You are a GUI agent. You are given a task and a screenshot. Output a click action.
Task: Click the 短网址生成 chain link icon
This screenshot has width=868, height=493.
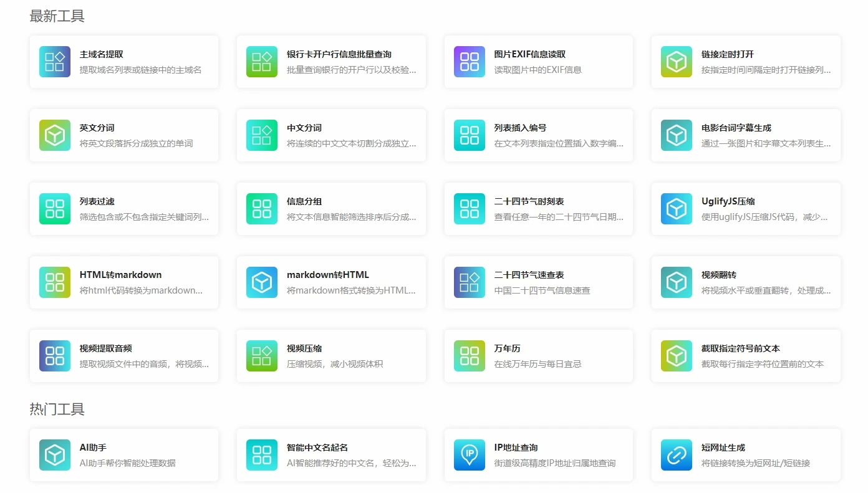[677, 455]
